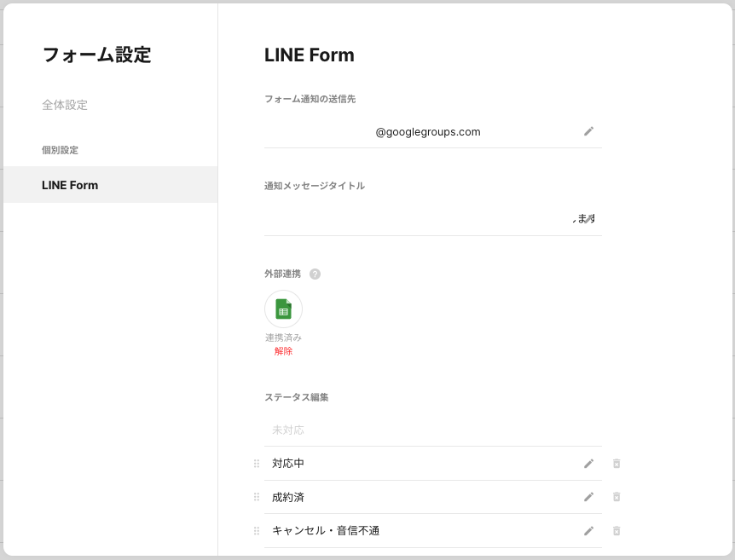Click the 連携済み label
The width and height of the screenshot is (735, 560).
click(x=283, y=338)
